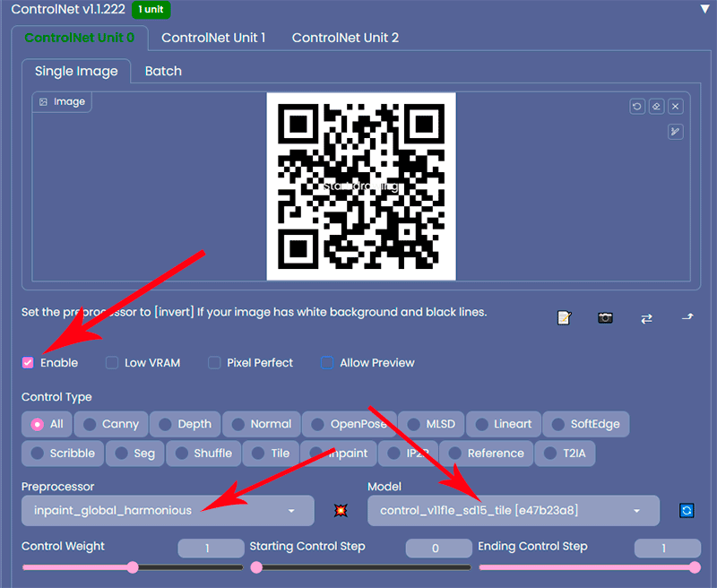Image resolution: width=717 pixels, height=588 pixels.
Task: Click the send dimensions up-arrow icon
Action: tap(687, 317)
